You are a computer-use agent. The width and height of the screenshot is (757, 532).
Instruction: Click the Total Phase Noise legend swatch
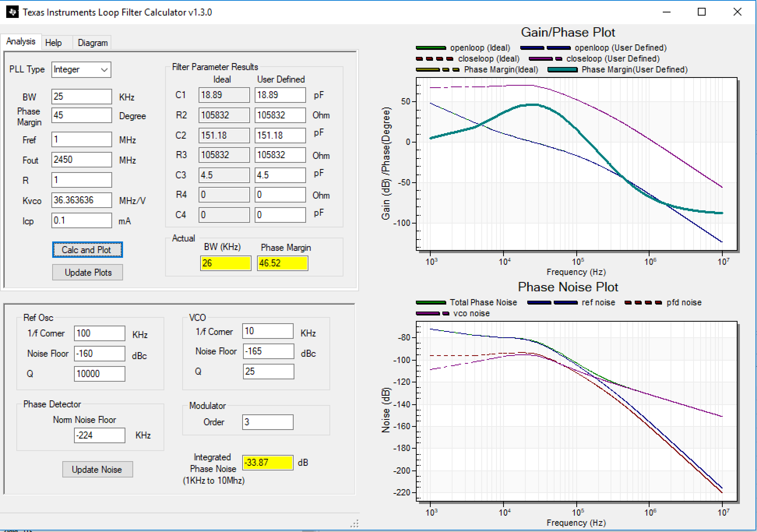click(431, 303)
